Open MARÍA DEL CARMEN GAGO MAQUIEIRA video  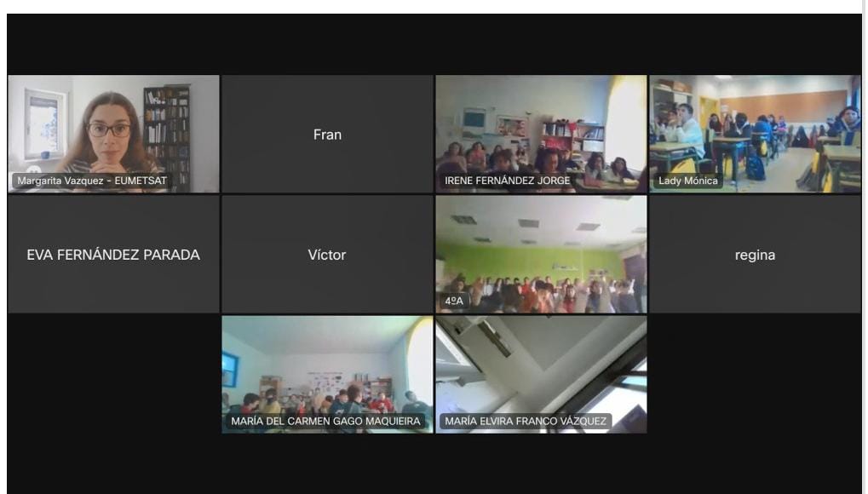coord(327,375)
